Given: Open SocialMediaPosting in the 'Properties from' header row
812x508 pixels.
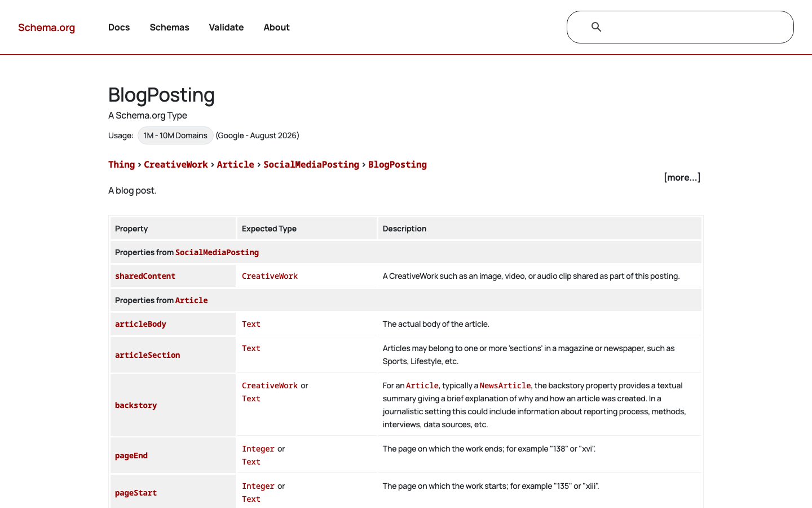Looking at the screenshot, I should pos(217,252).
